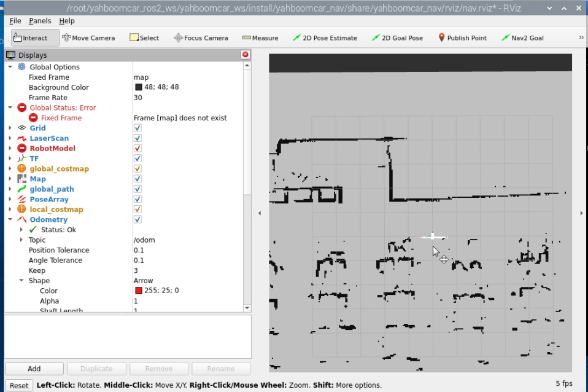Expand the RobotModel display item

10,148
